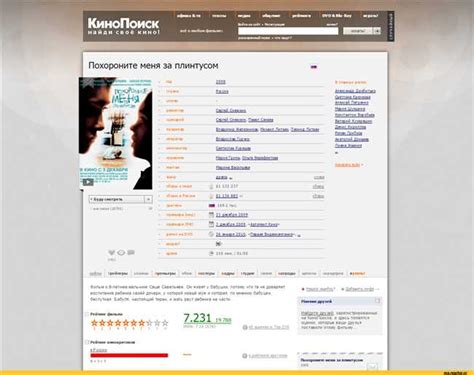The image size is (474, 375).
Task: Open the трейлеры tab
Action: [x=118, y=274]
